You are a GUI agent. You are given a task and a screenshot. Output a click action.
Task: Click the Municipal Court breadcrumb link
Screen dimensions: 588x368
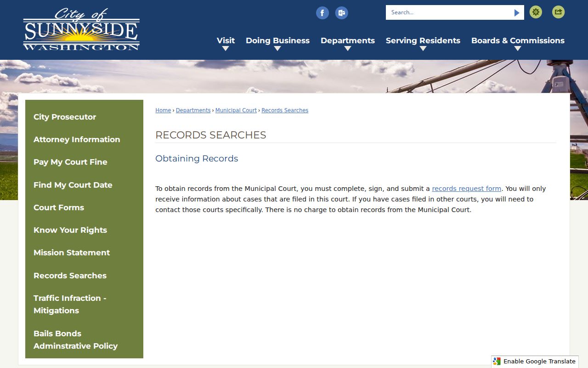coord(236,110)
